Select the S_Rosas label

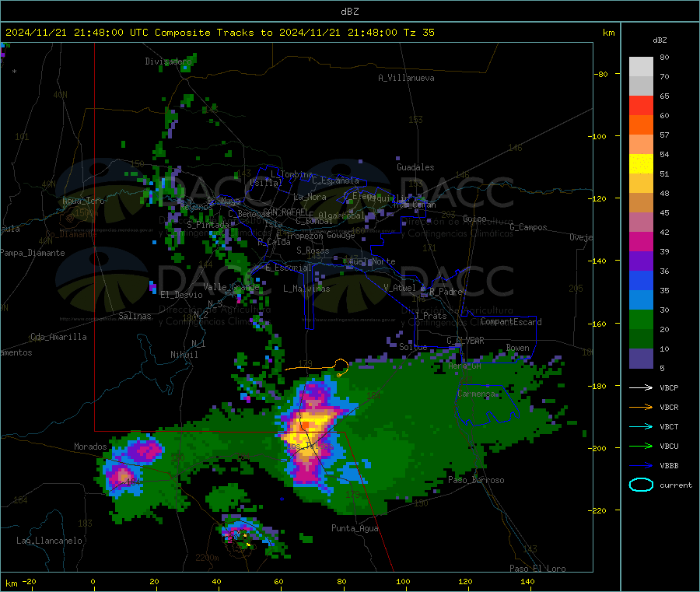coord(313,250)
